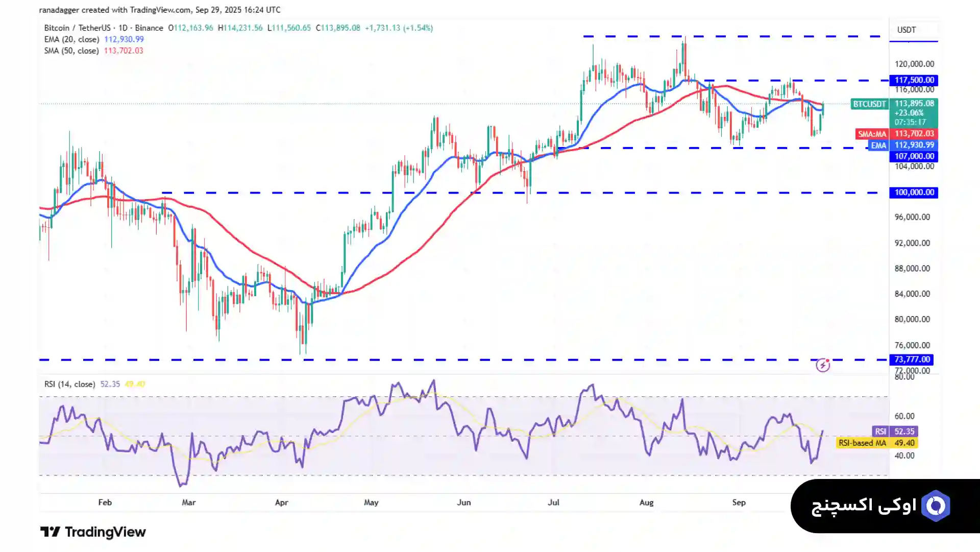The width and height of the screenshot is (980, 552).
Task: Open the Bitcoin / TetherUS symbol title
Action: (x=77, y=28)
